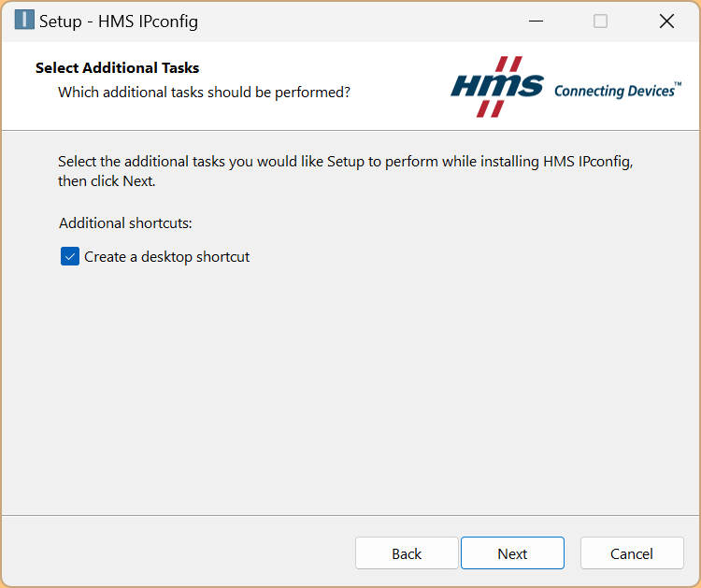Click the HMS Connecting Devices logo

566,87
